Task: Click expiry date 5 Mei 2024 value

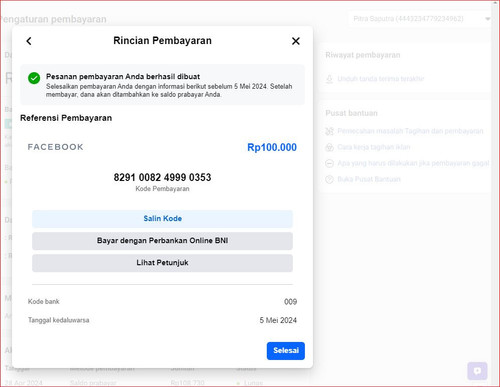Action: pos(278,320)
